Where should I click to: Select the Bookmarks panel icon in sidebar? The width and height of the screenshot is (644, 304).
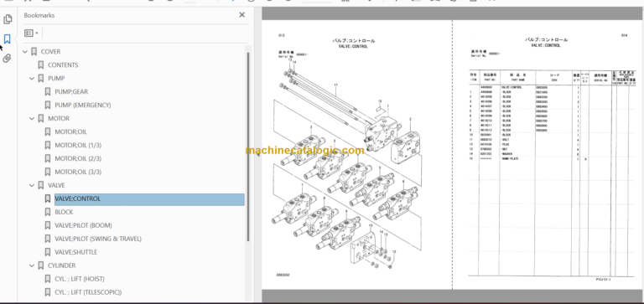(8, 39)
